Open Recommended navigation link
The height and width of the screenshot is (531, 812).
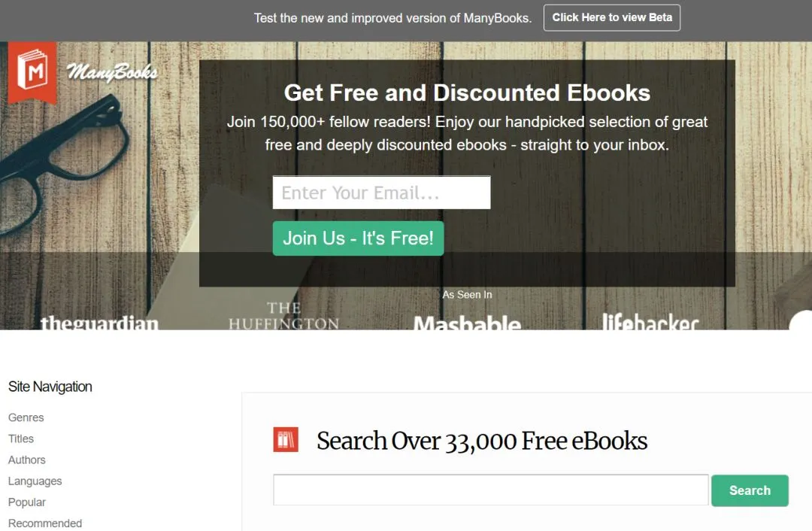tap(44, 523)
